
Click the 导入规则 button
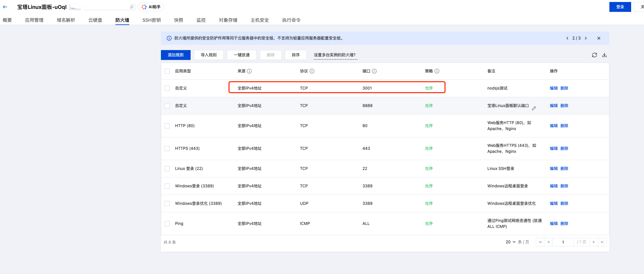[209, 55]
